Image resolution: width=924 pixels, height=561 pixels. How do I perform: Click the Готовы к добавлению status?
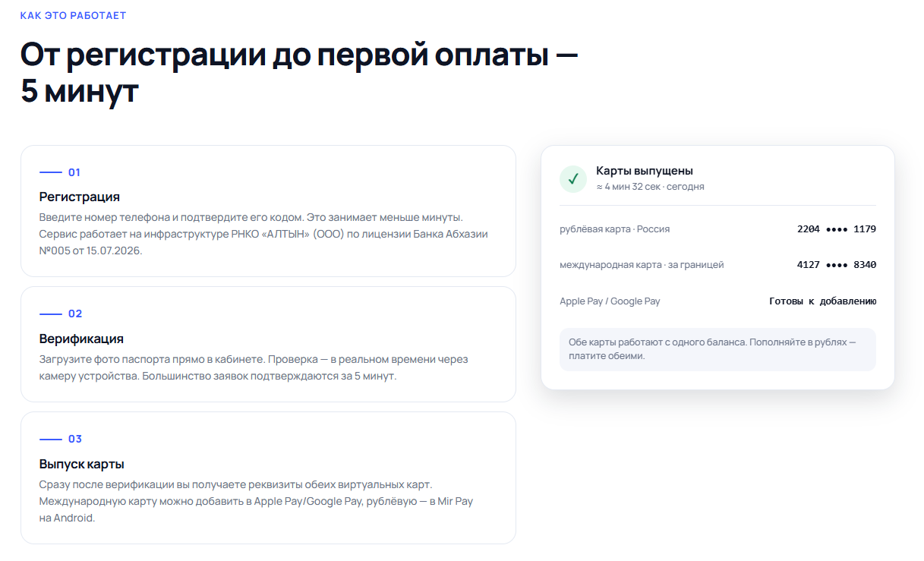(x=823, y=301)
